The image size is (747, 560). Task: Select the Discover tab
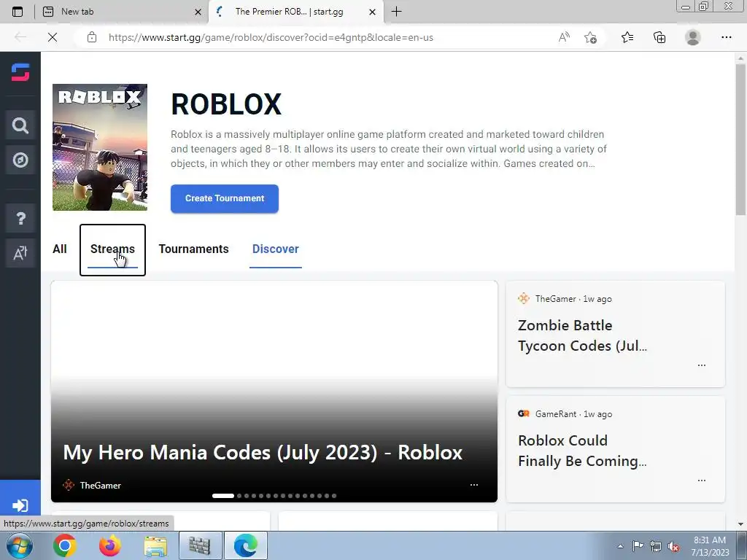275,249
